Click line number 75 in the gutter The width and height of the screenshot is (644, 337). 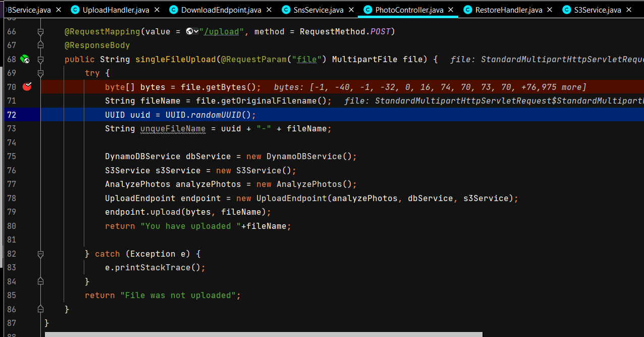click(12, 156)
